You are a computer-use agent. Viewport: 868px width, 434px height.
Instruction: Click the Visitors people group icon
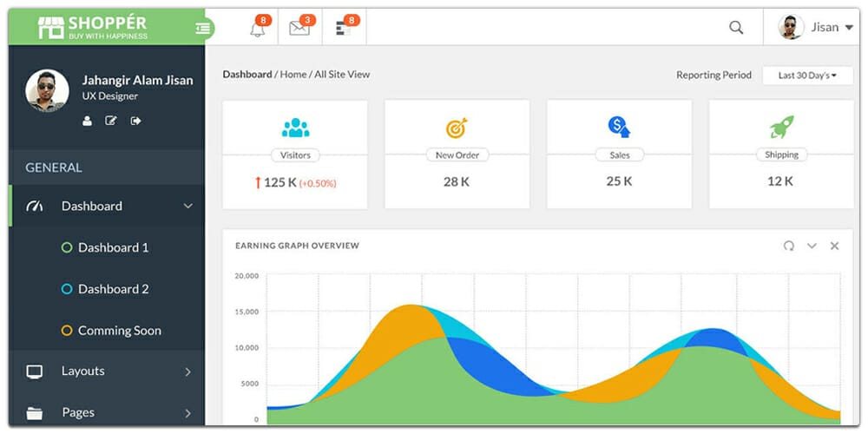pos(296,128)
